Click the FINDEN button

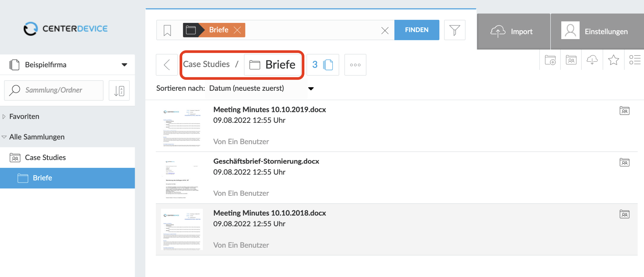click(x=417, y=30)
